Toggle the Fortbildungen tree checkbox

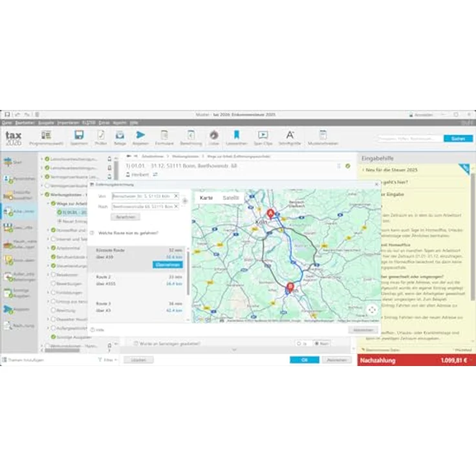(x=53, y=292)
